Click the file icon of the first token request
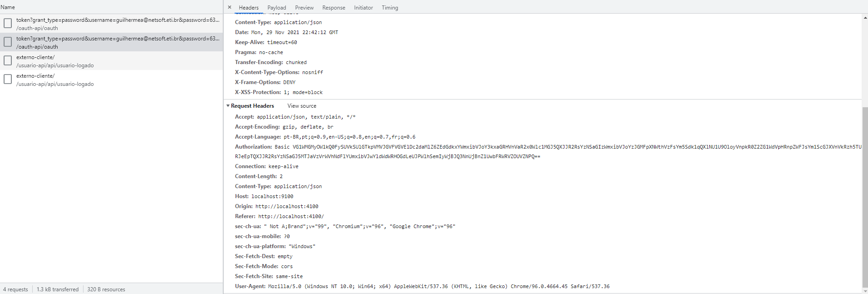 pos(8,23)
